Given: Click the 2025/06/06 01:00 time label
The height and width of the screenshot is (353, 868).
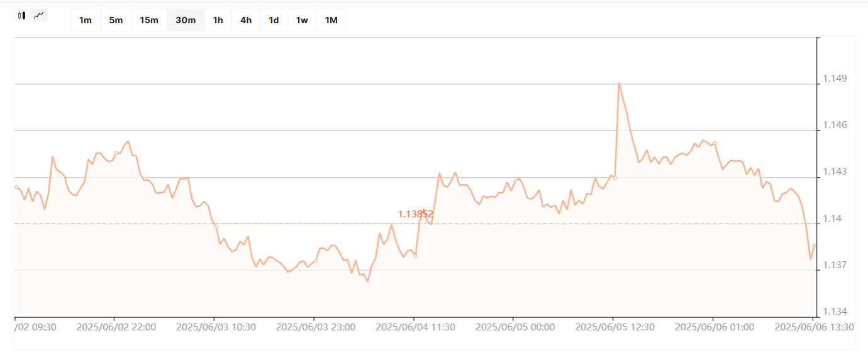Looking at the screenshot, I should (x=715, y=327).
